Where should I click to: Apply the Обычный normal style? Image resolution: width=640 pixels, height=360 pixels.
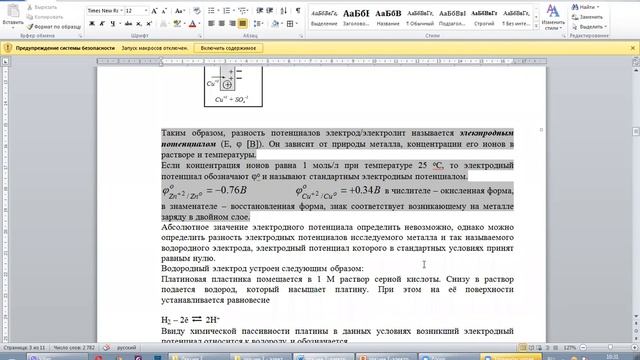click(420, 18)
